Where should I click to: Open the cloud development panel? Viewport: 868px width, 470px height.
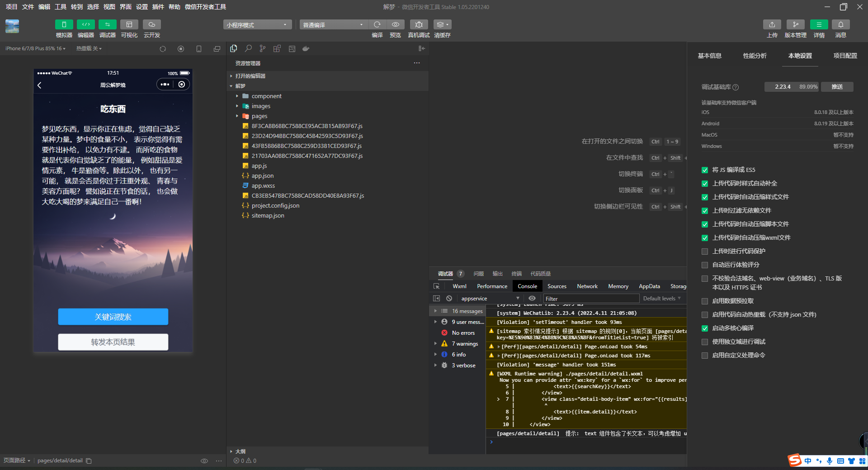(152, 24)
